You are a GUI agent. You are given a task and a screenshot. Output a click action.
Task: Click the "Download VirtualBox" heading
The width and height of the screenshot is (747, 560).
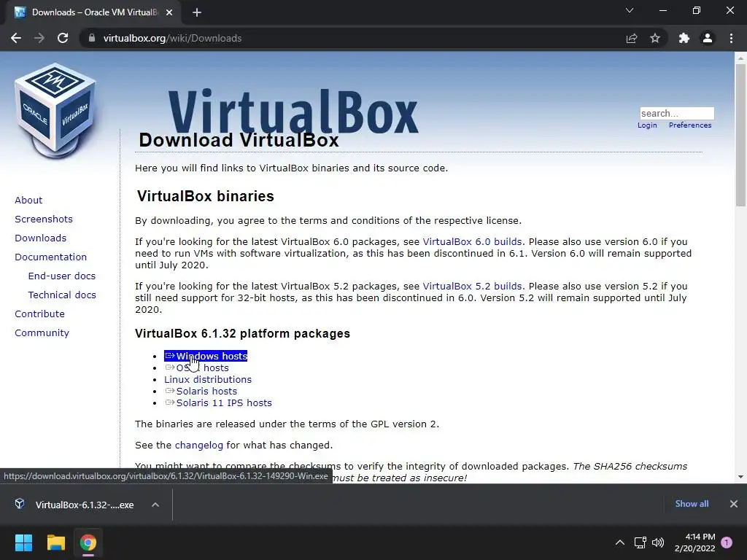[239, 141]
